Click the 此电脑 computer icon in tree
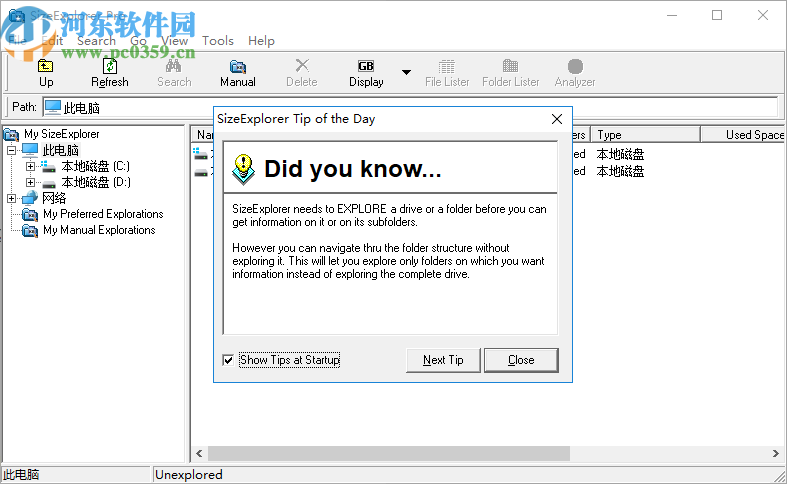This screenshot has height=484, width=787. click(x=30, y=150)
